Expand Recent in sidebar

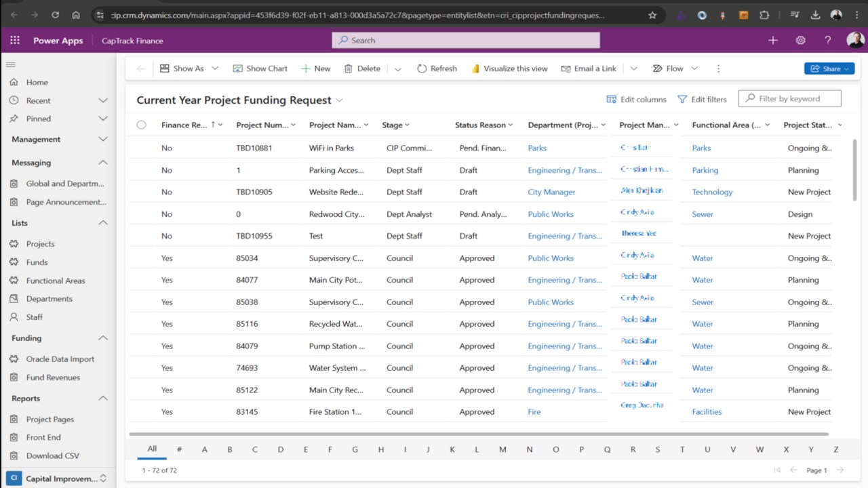(x=103, y=100)
